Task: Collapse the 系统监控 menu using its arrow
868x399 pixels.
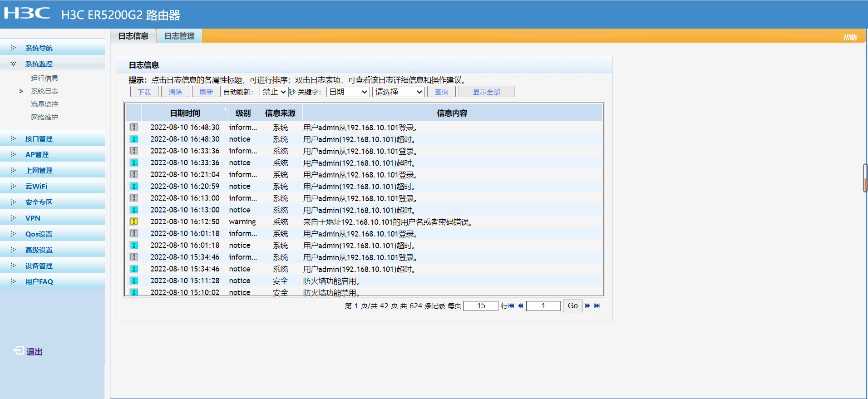Action: 13,64
